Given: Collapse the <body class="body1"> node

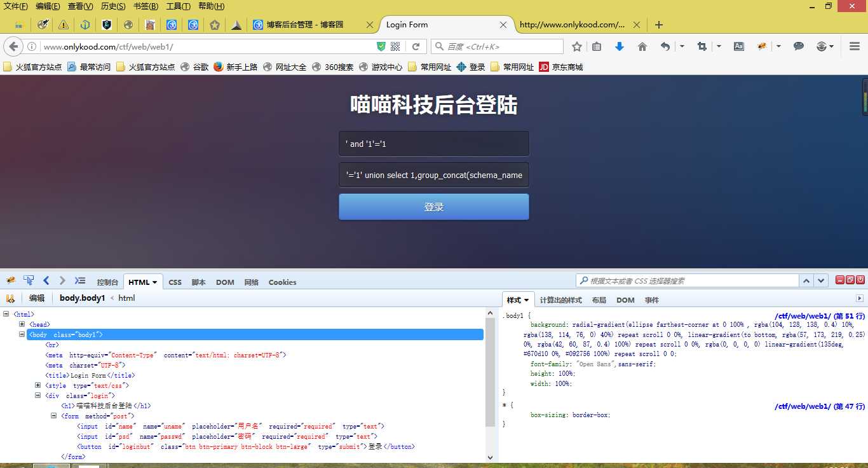Looking at the screenshot, I should click(x=22, y=334).
